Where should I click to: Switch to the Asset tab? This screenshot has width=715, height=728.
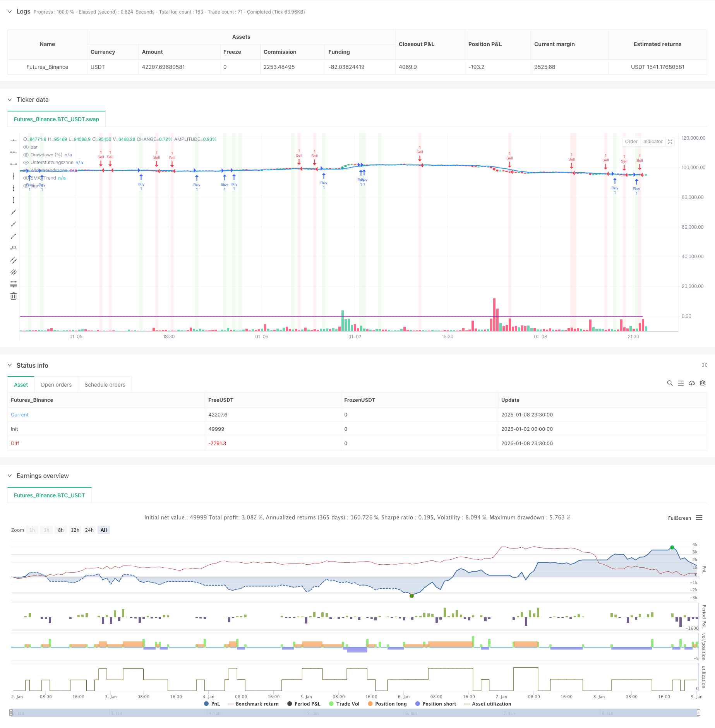coord(21,385)
